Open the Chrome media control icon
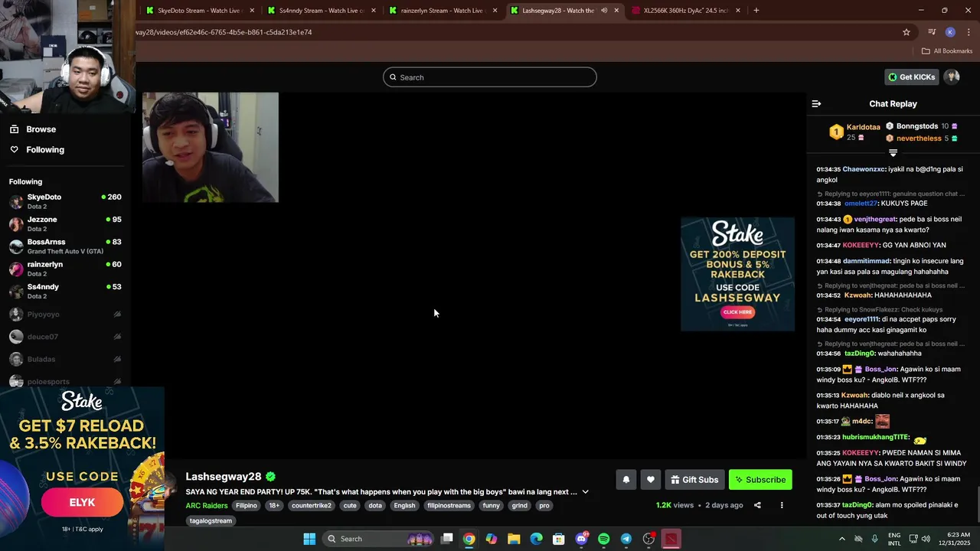980x551 pixels. [932, 32]
